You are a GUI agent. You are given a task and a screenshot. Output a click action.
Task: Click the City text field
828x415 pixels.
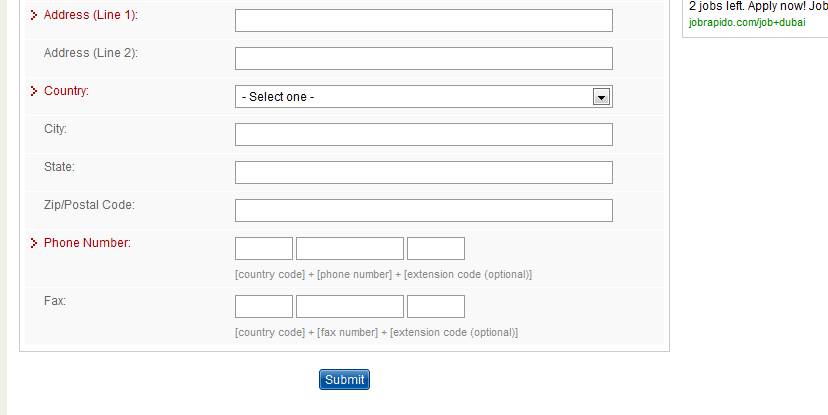pyautogui.click(x=423, y=135)
